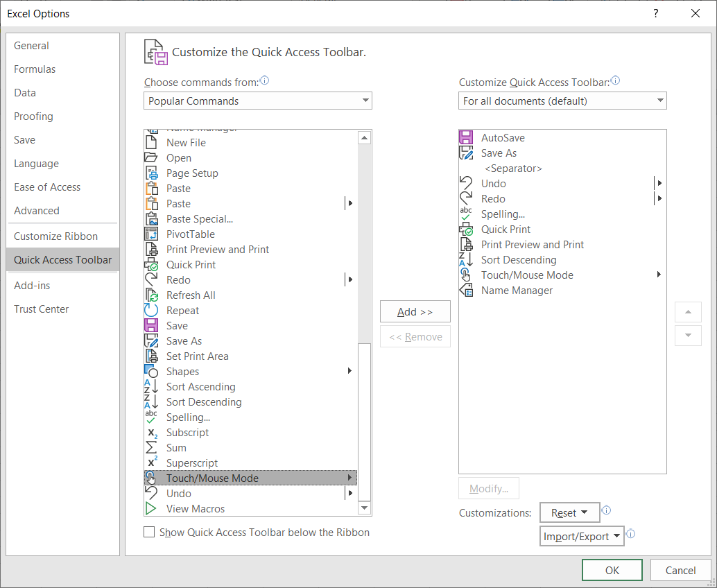The height and width of the screenshot is (588, 717).
Task: Click info icon beside Choose commands from
Action: [x=264, y=80]
